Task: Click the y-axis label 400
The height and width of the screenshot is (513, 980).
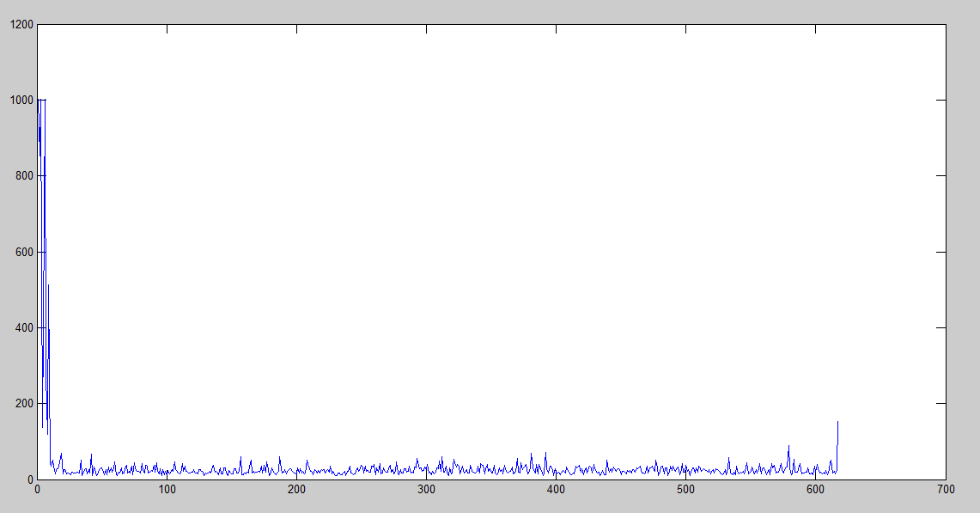Action: [x=24, y=327]
